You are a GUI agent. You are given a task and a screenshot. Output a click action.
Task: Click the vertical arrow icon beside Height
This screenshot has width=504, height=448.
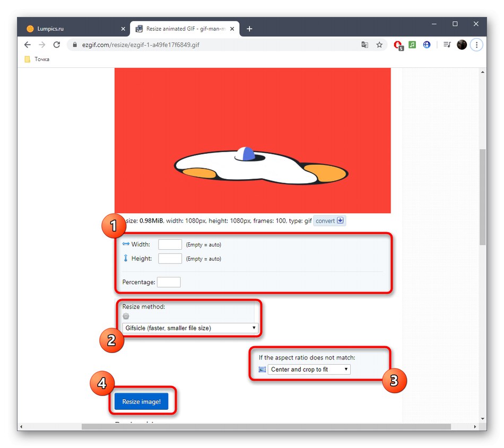pyautogui.click(x=126, y=259)
